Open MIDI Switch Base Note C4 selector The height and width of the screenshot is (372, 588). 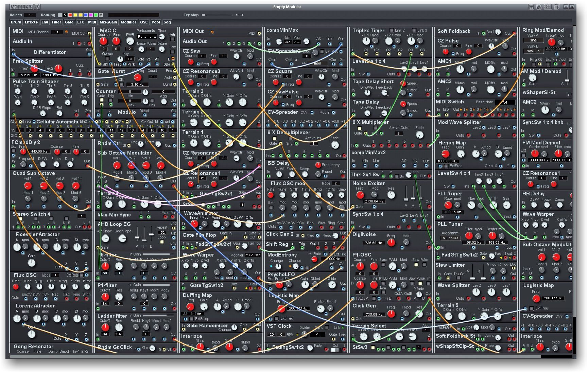(x=505, y=102)
